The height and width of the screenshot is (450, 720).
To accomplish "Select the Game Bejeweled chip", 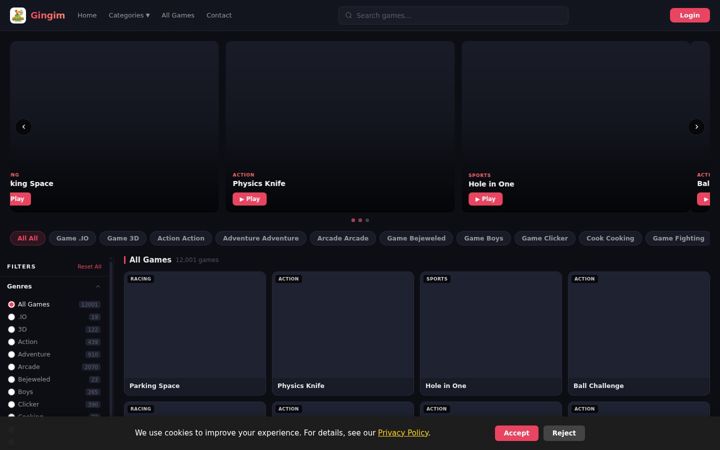I will click(x=416, y=238).
